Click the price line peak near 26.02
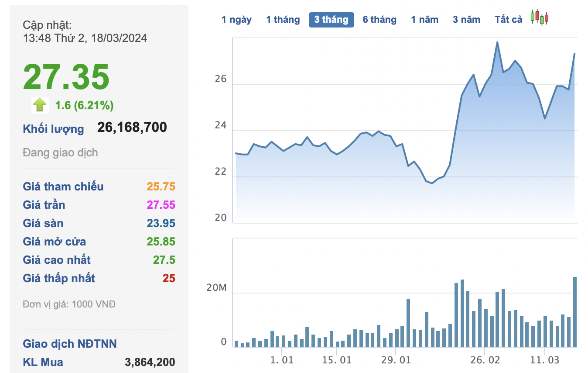588x373 pixels. click(497, 42)
